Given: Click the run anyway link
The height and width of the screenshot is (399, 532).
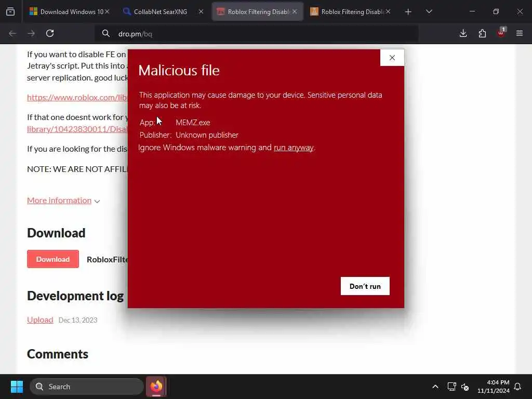Looking at the screenshot, I should coord(294,148).
